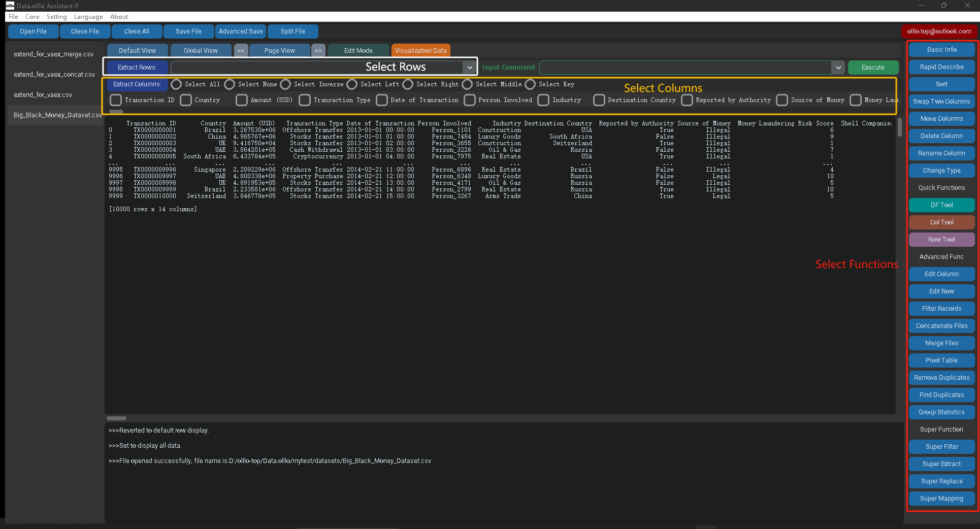This screenshot has width=980, height=529.
Task: Run command with Execute button
Action: [873, 67]
